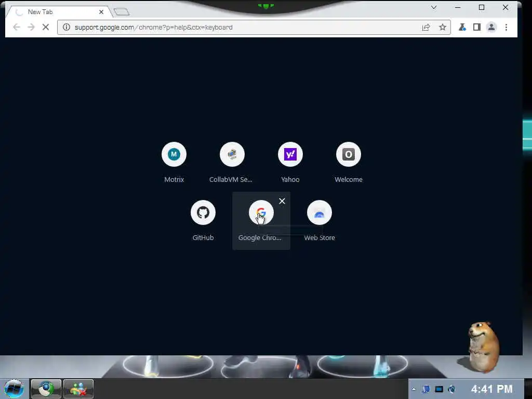The width and height of the screenshot is (532, 399).
Task: Open the Web Store shortcut
Action: pyautogui.click(x=320, y=221)
